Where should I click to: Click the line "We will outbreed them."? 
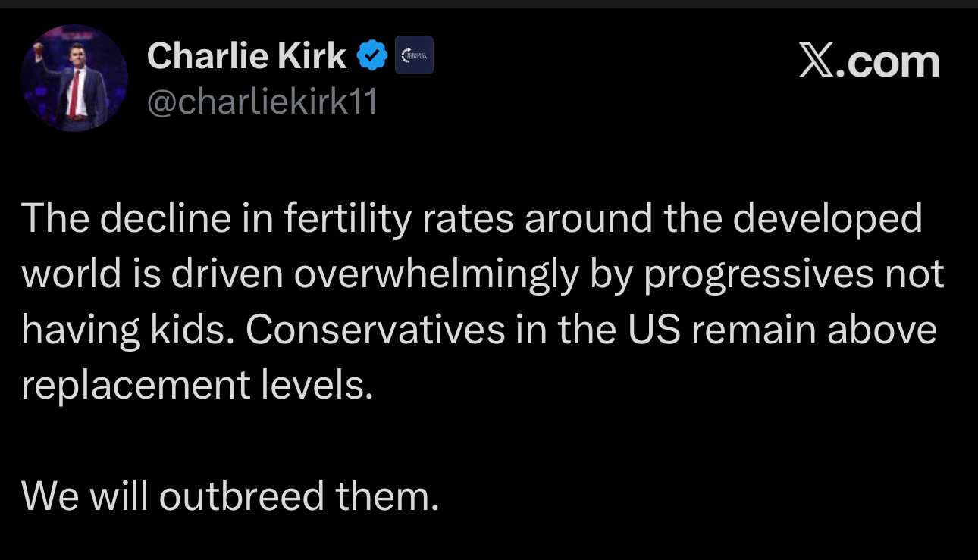point(230,496)
